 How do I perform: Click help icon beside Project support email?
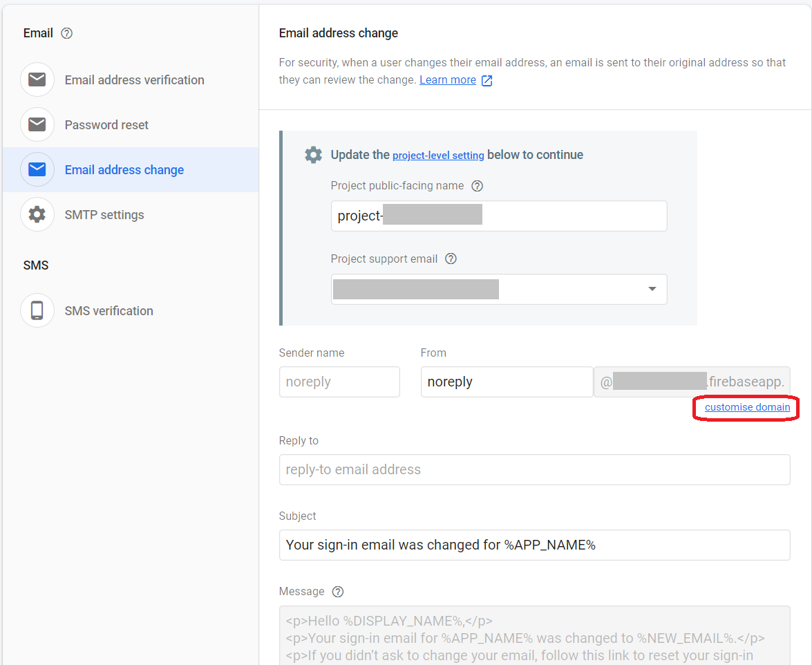point(451,259)
